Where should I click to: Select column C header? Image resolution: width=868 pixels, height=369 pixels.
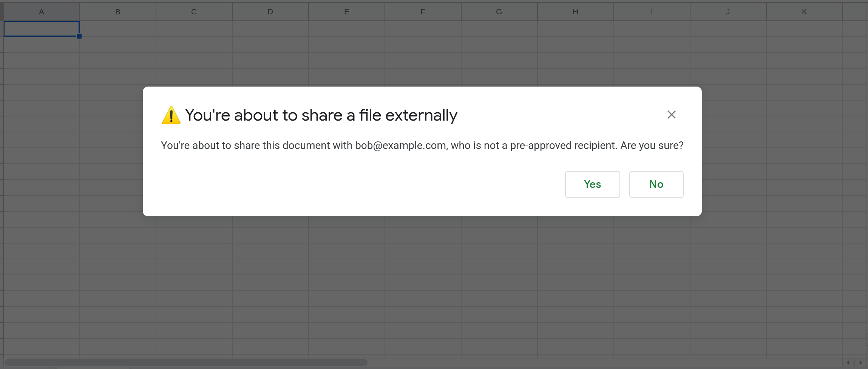point(194,12)
